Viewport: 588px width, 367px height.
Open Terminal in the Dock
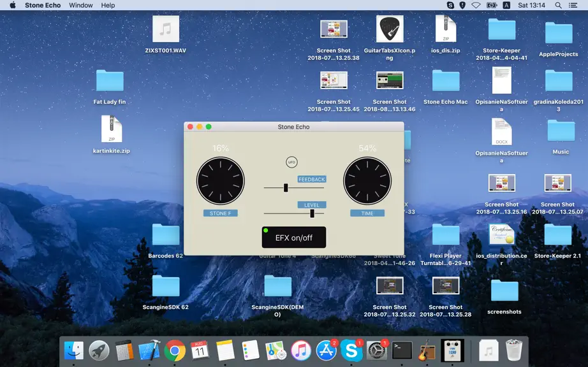402,351
